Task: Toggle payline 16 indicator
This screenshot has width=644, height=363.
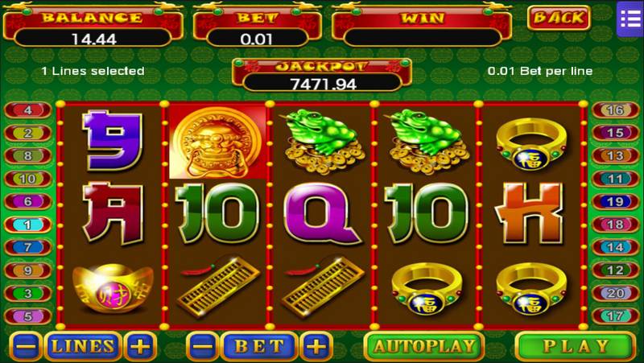Action: (x=615, y=110)
